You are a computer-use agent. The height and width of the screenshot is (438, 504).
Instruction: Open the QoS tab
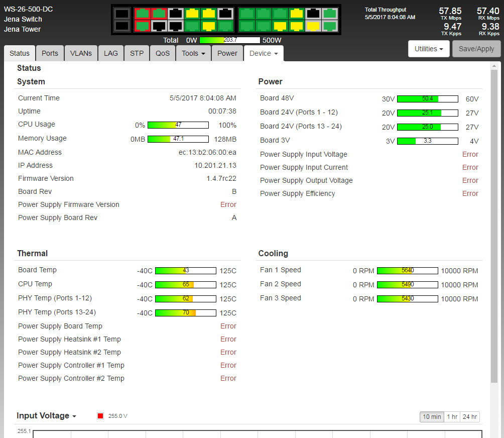(163, 53)
